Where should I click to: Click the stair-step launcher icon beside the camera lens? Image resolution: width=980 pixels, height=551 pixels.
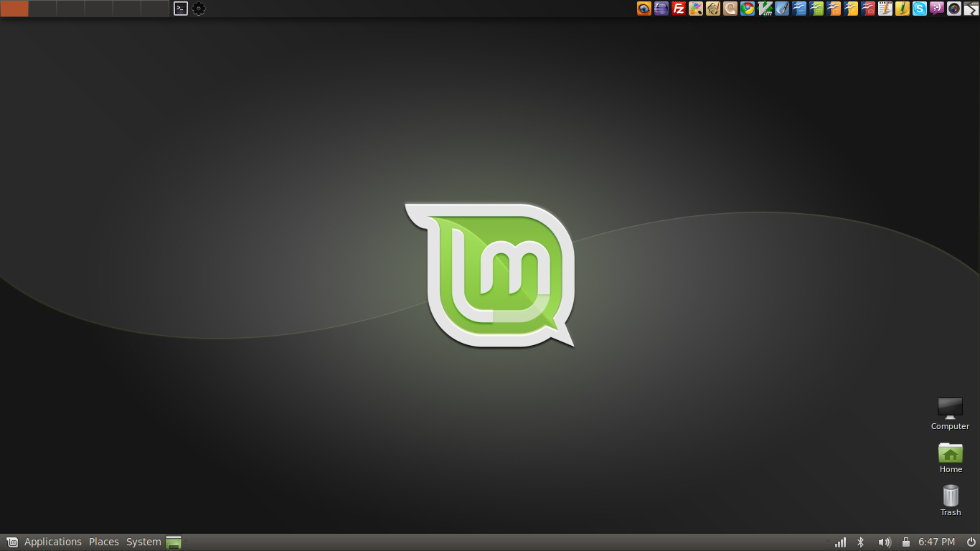coord(971,9)
